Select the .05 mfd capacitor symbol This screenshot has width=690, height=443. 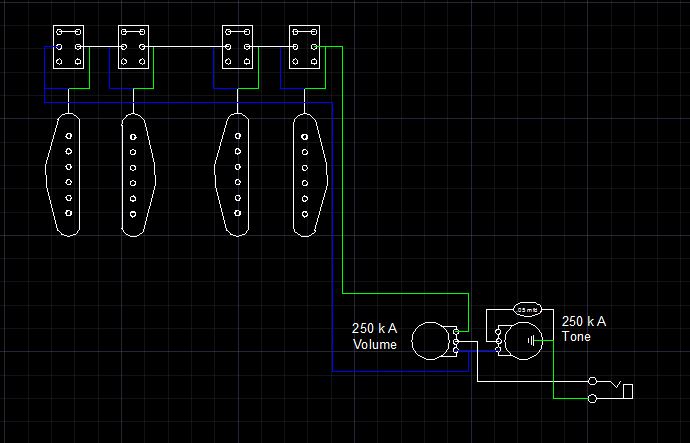[528, 309]
